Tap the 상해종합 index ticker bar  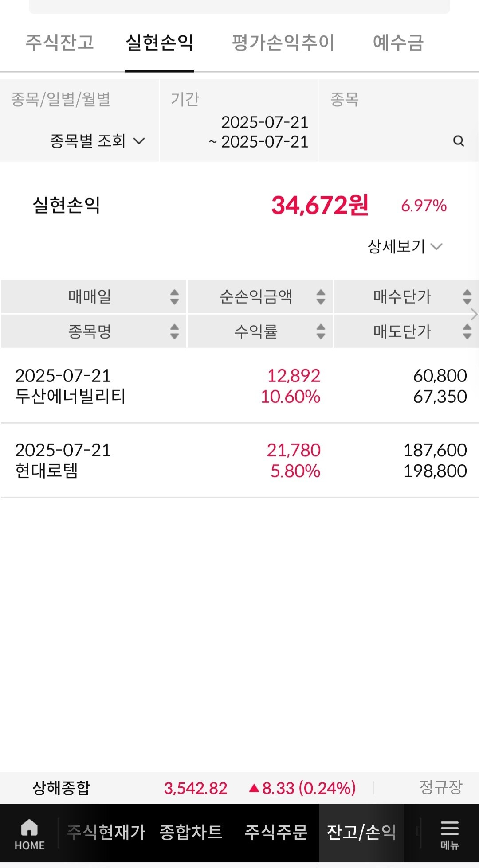coord(239,788)
